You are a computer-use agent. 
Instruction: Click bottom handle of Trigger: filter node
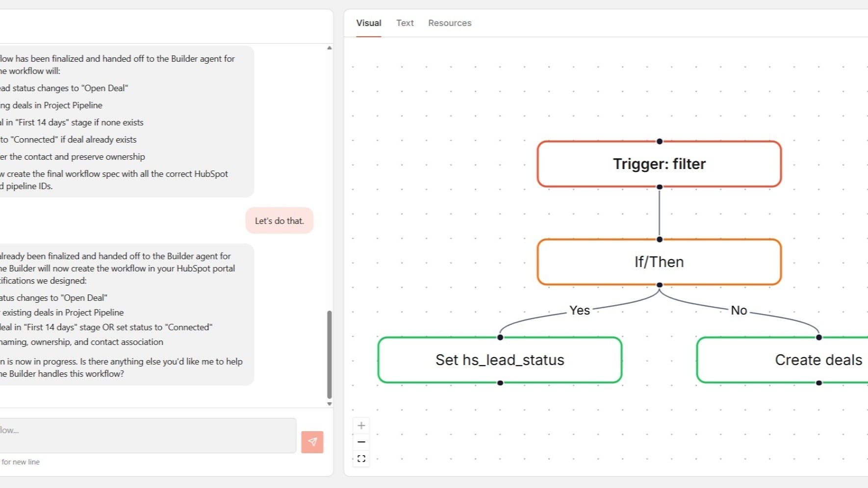(x=660, y=187)
